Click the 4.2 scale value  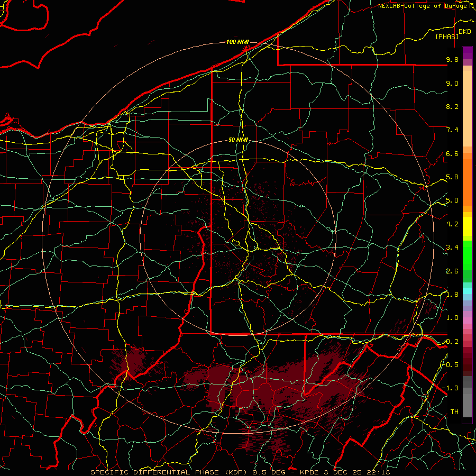click(x=452, y=224)
